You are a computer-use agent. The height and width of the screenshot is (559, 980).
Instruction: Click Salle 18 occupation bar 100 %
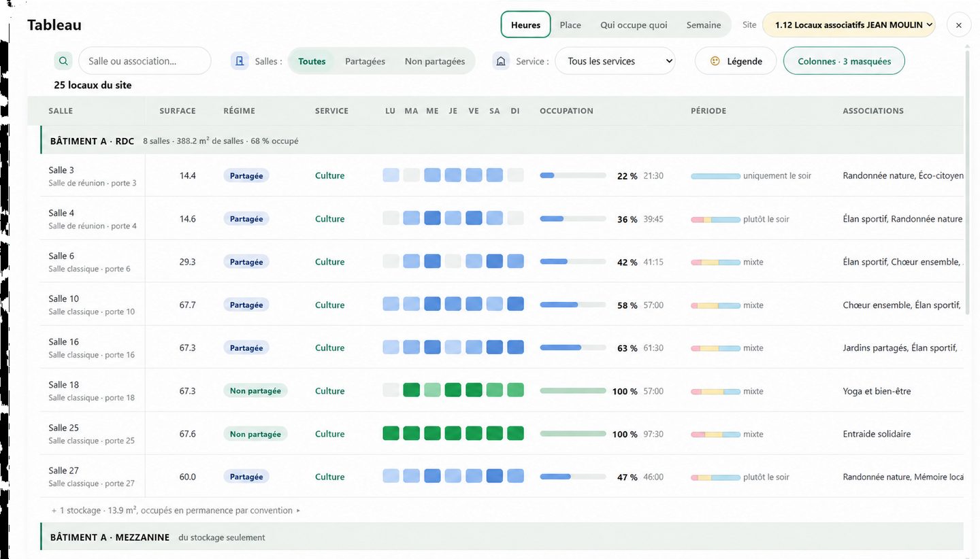tap(573, 391)
